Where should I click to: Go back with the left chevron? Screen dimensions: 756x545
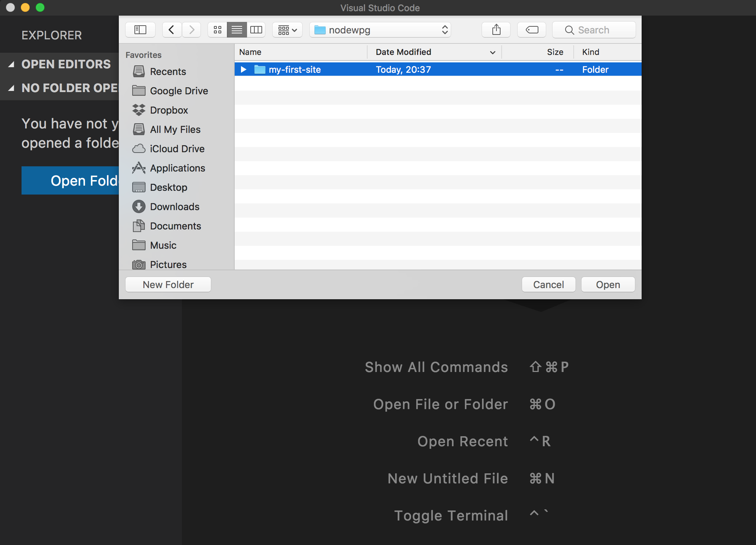click(x=172, y=30)
